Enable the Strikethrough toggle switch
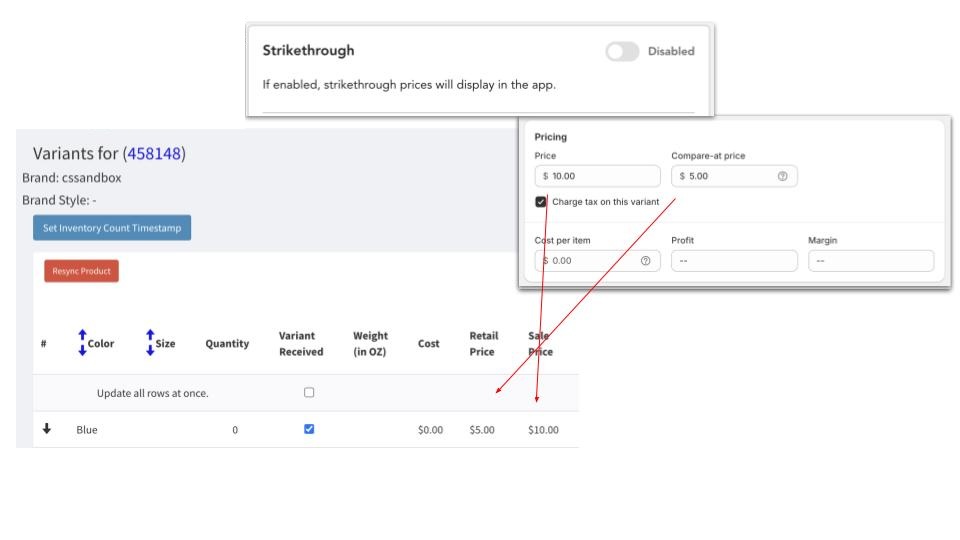 [x=622, y=51]
